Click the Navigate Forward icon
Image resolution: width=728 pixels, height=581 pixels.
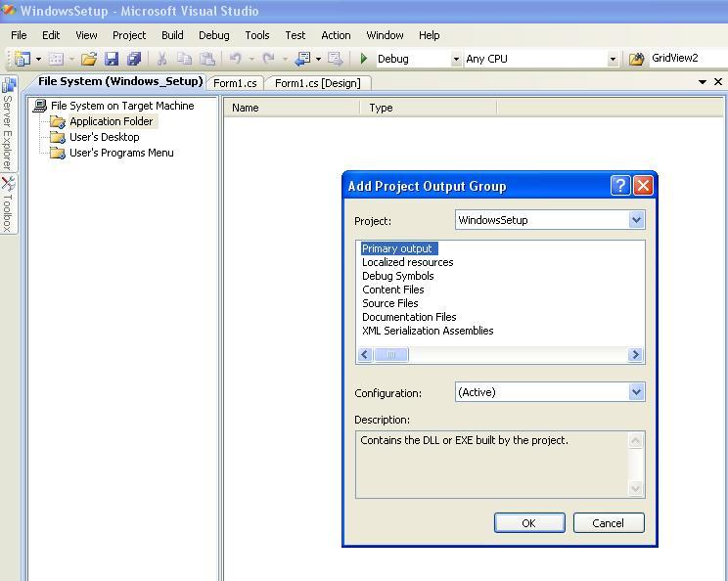(335, 59)
